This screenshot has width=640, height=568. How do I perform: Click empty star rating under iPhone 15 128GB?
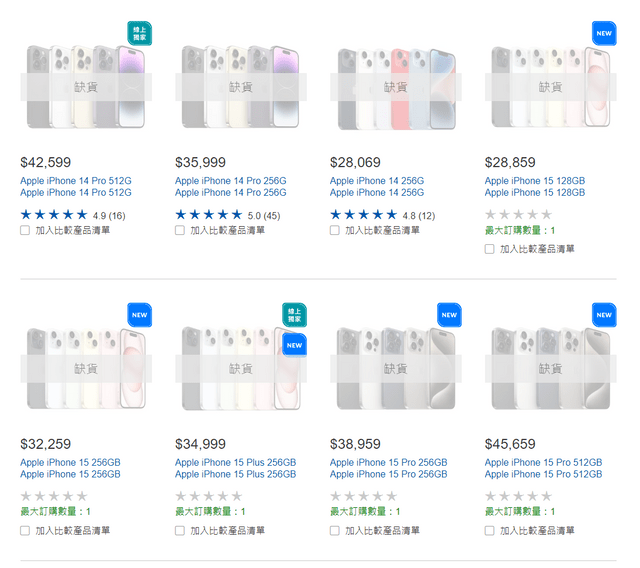[518, 215]
